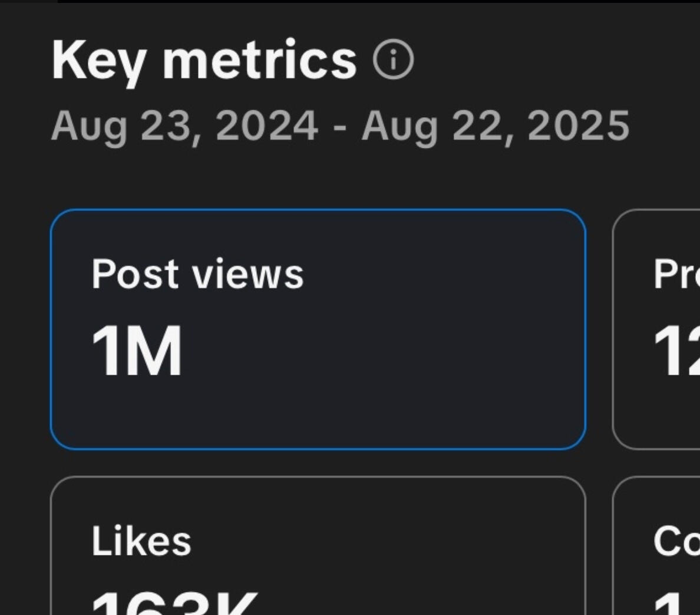This screenshot has width=700, height=615.
Task: Tap the 1M post views value
Action: 137,352
